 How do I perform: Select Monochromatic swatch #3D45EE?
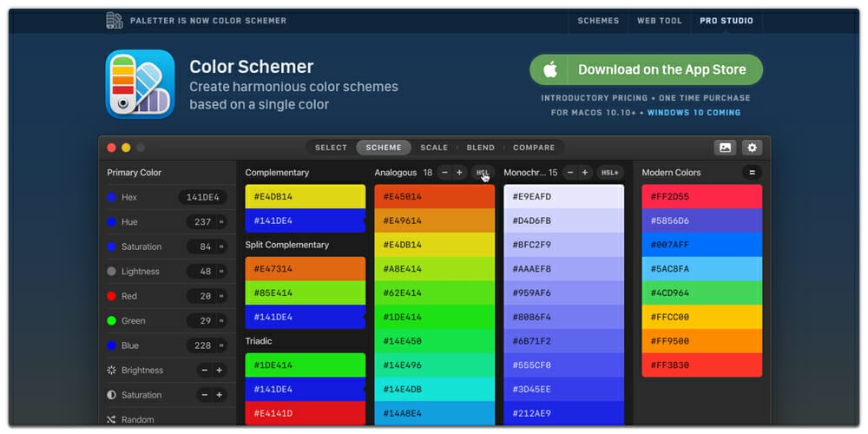point(563,389)
